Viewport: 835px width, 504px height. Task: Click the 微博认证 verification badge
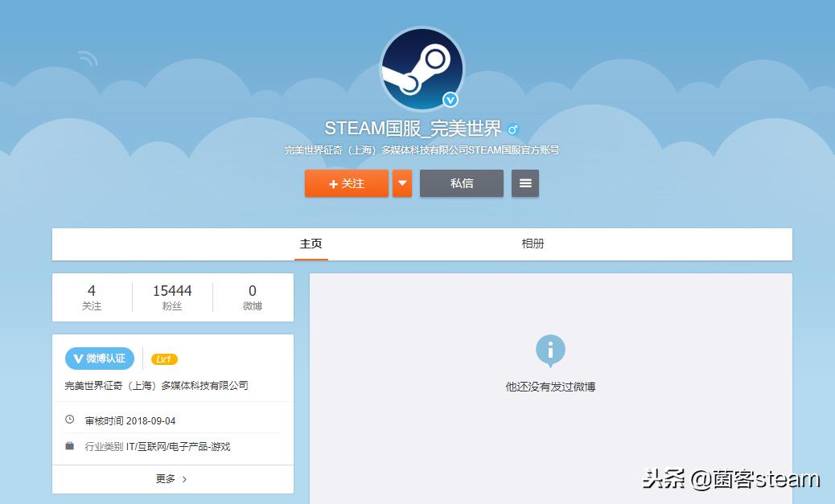pyautogui.click(x=100, y=359)
